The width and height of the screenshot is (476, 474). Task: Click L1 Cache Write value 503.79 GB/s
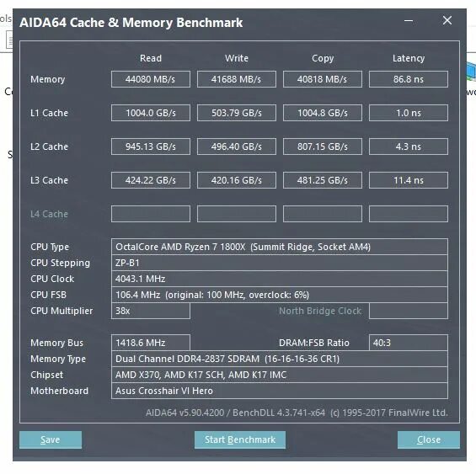(x=237, y=113)
